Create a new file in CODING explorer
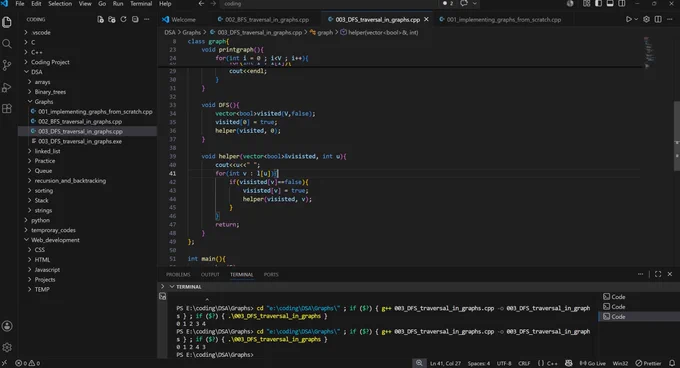 tap(100, 20)
